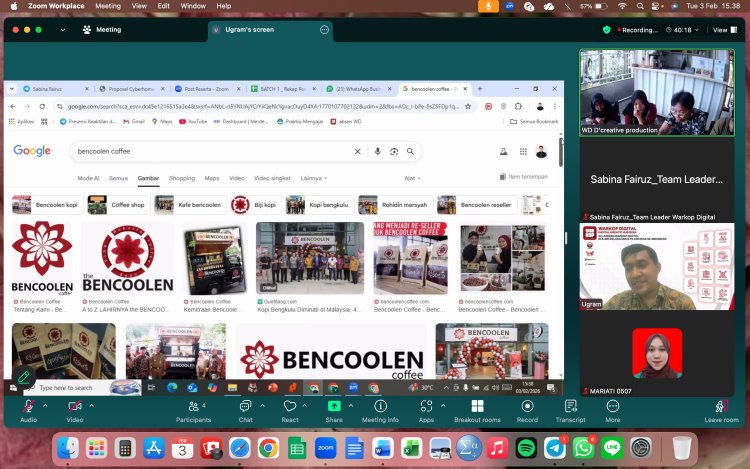Click the green security shield icon
750x469 pixels.
(x=607, y=30)
